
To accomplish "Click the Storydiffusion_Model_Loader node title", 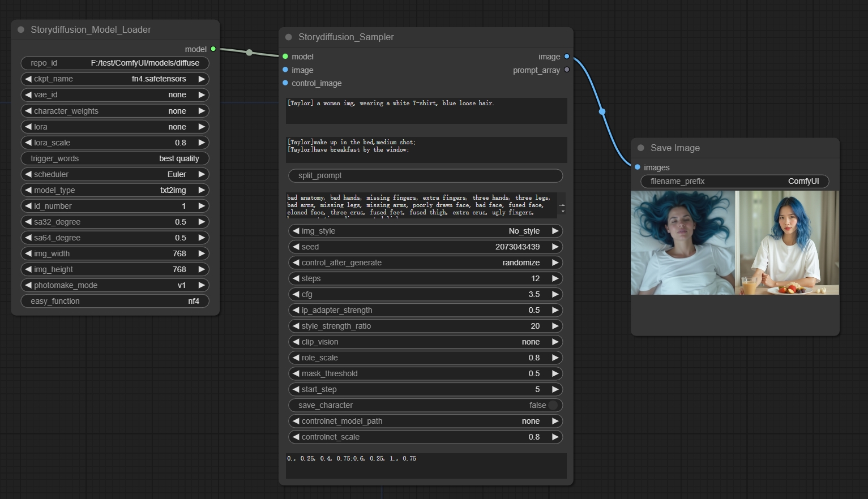I will pos(91,29).
